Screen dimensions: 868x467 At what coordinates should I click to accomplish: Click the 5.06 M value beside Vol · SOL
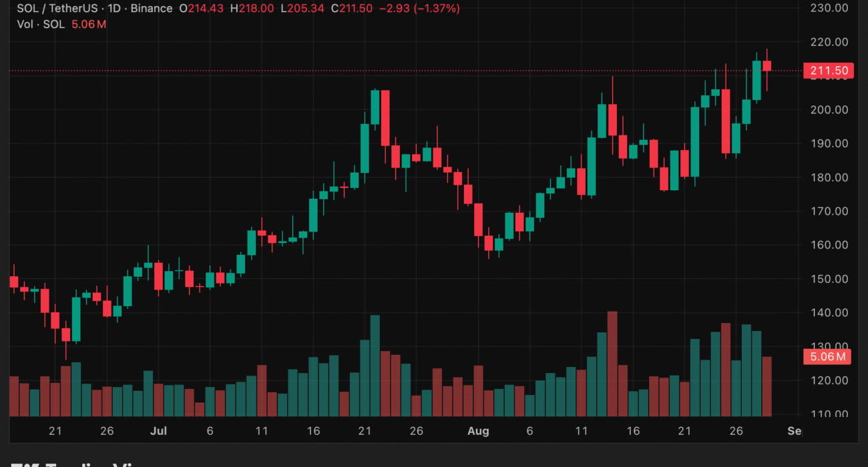click(x=89, y=24)
